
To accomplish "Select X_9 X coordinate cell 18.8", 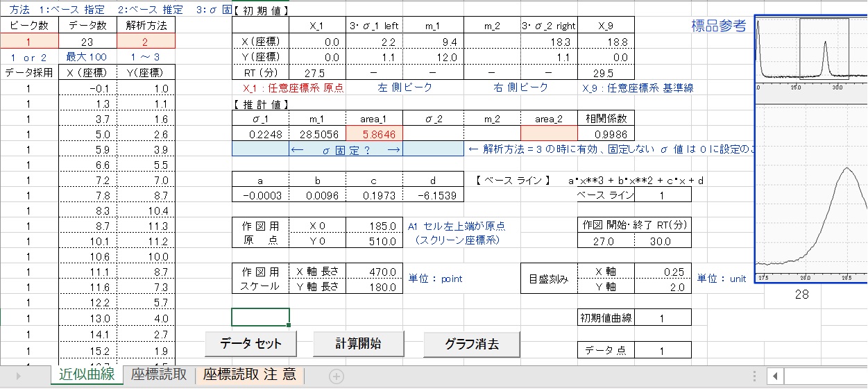I will pyautogui.click(x=606, y=42).
